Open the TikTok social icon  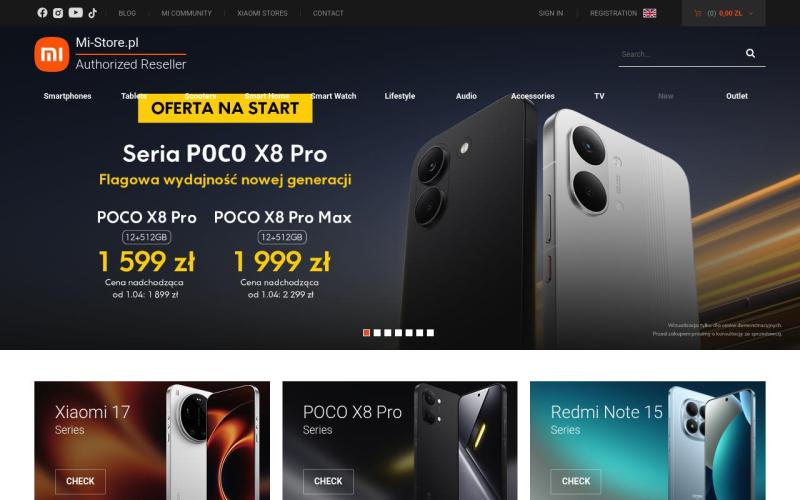(92, 13)
